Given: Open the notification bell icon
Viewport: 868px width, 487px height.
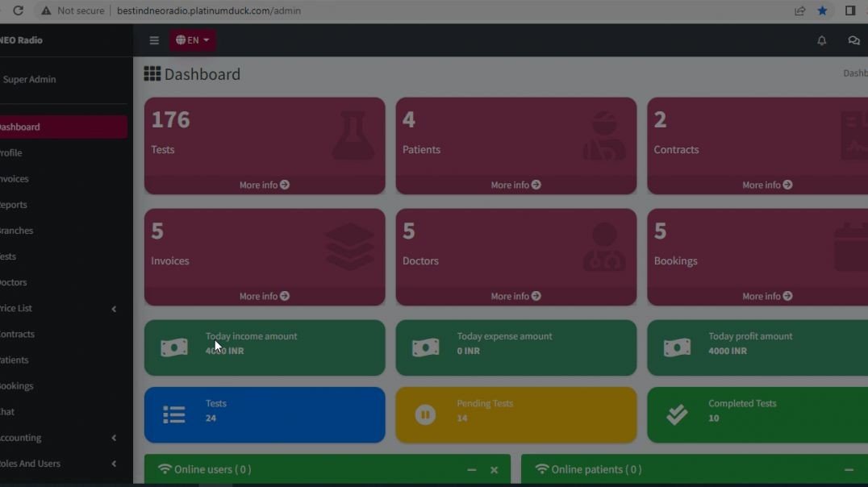Looking at the screenshot, I should [821, 40].
